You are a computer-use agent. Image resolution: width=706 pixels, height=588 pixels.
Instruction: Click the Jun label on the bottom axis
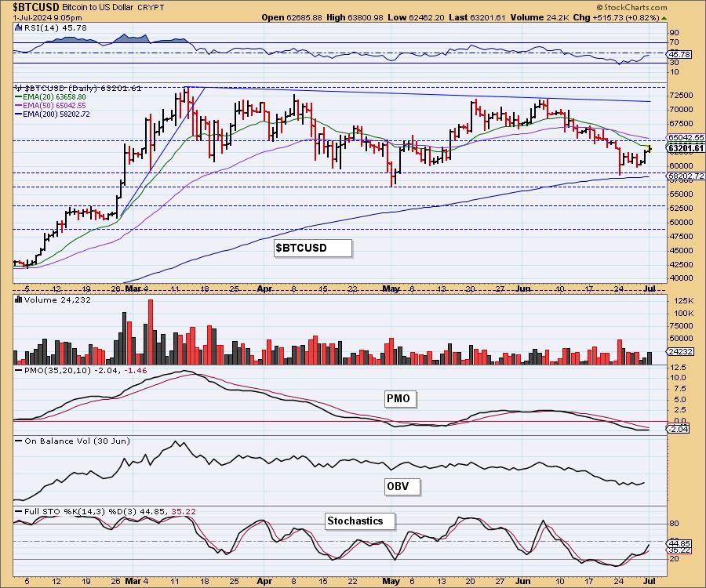coord(522,581)
